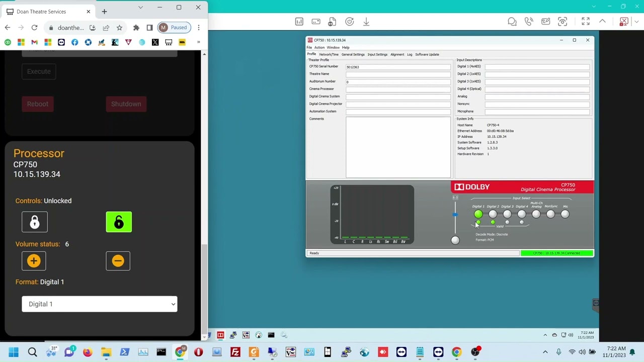Show more bookmarks via overflow chevron
The image size is (644, 362).
coord(199,42)
